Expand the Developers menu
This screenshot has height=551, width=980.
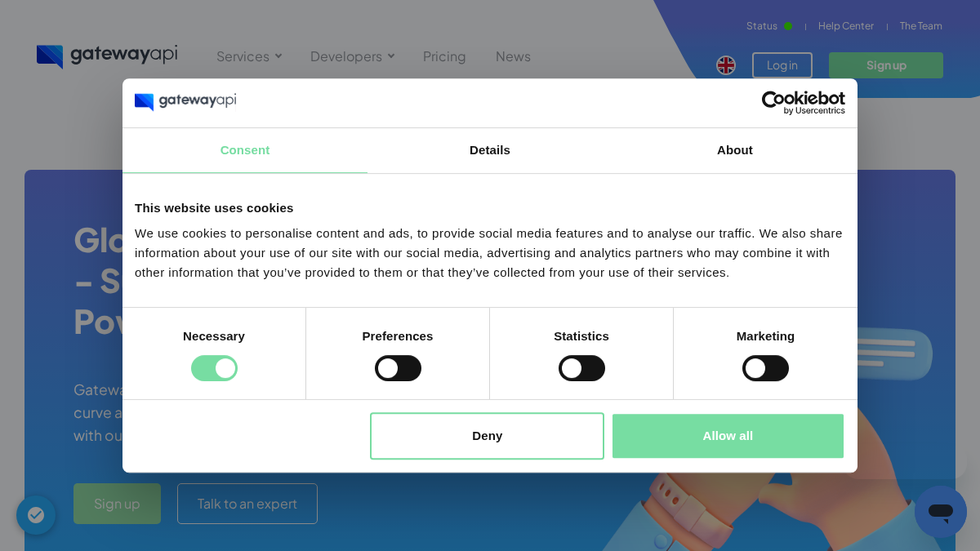(x=352, y=56)
